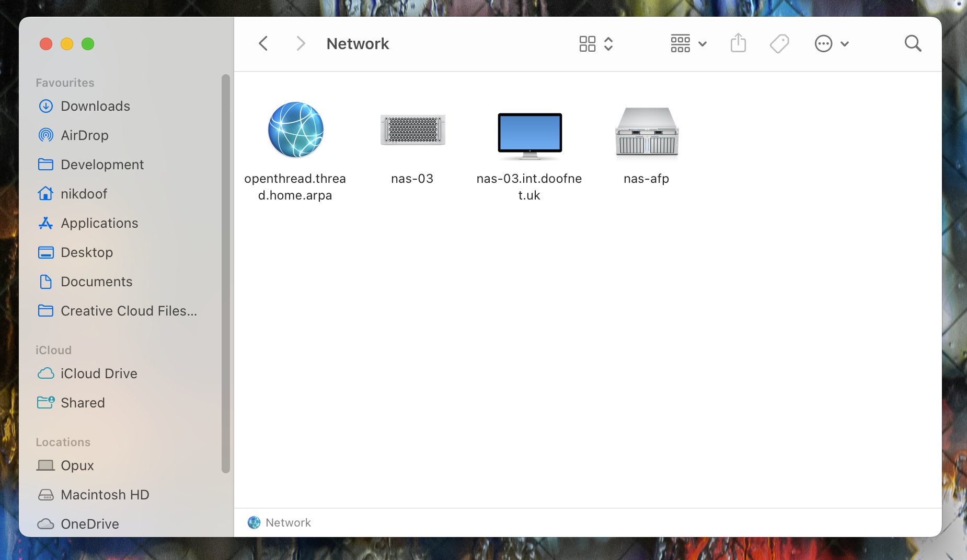This screenshot has height=560, width=967.
Task: Click Network in the bottom path bar
Action: 287,522
